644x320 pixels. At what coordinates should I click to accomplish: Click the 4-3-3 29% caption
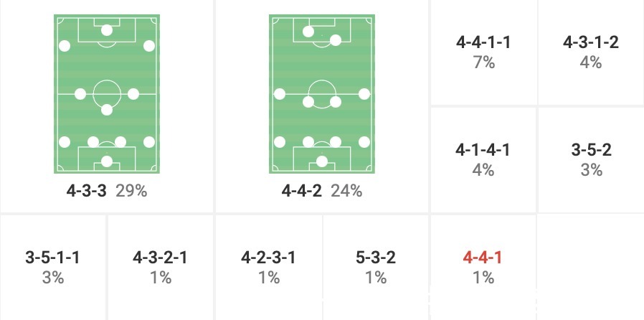[x=107, y=192]
